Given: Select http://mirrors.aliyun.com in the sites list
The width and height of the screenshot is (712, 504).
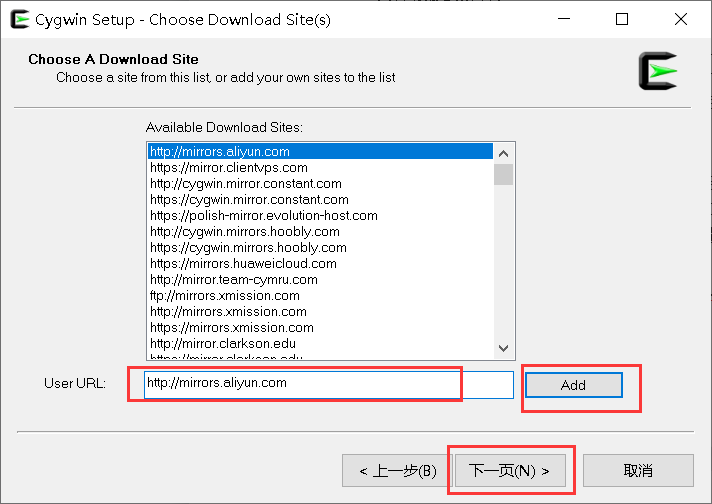Looking at the screenshot, I should tap(321, 152).
